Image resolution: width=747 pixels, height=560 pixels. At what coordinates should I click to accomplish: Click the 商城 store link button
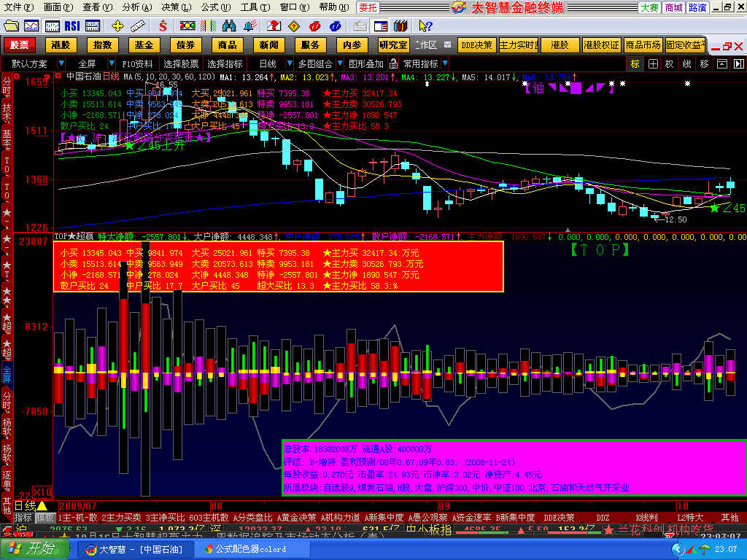(x=673, y=7)
